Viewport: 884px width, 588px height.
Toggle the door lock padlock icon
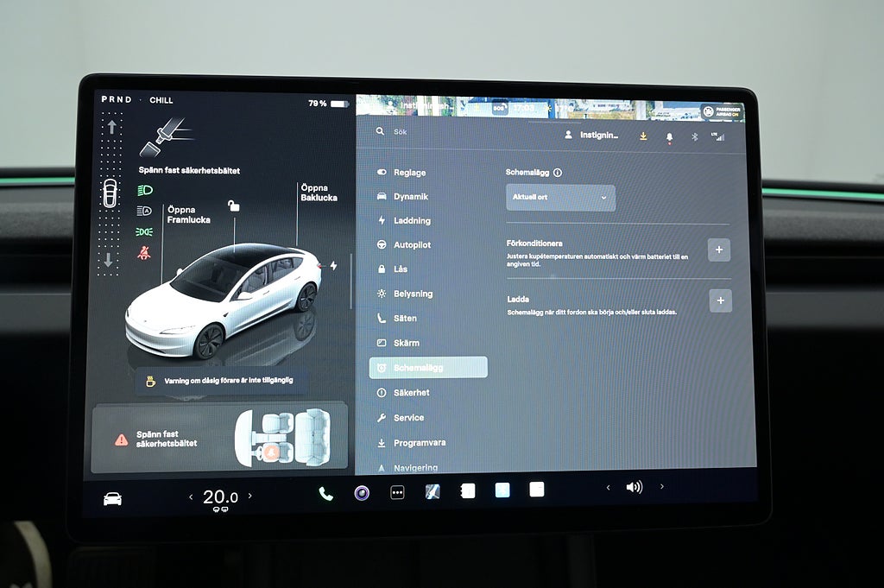tap(233, 205)
